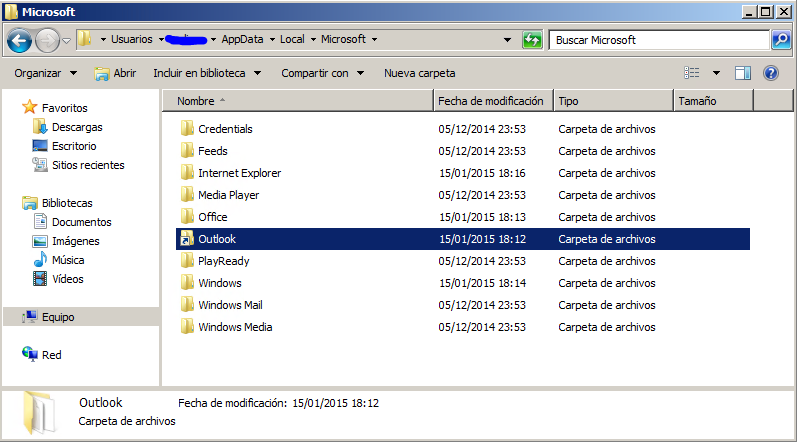Select the Office folder icon
This screenshot has height=442, width=797.
187,216
